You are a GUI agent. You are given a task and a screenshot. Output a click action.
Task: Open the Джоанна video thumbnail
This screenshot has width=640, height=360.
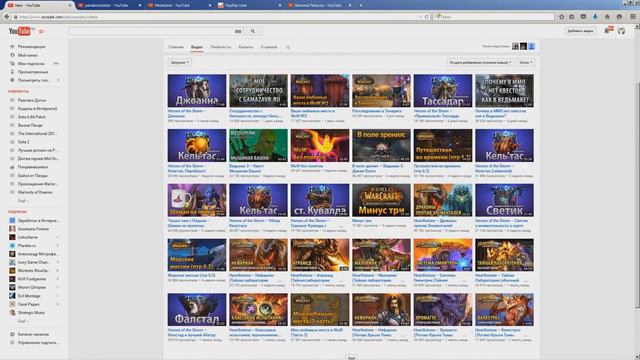point(197,91)
